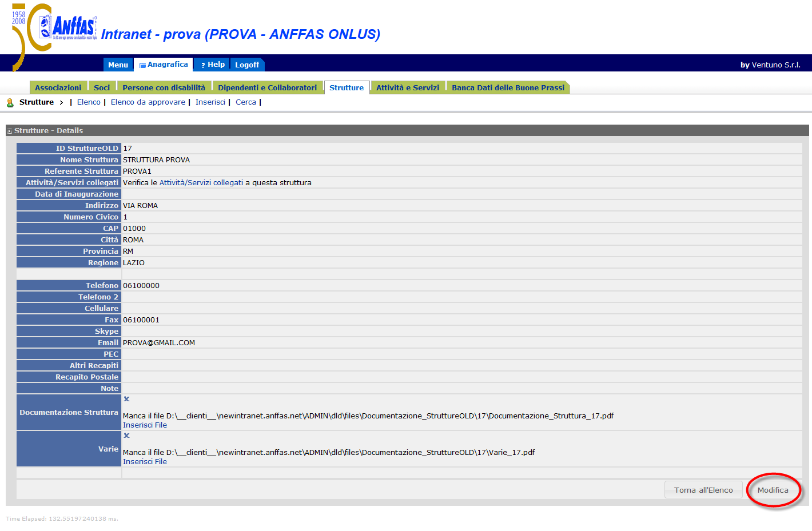Switch to the Associazioni tab

[x=58, y=87]
